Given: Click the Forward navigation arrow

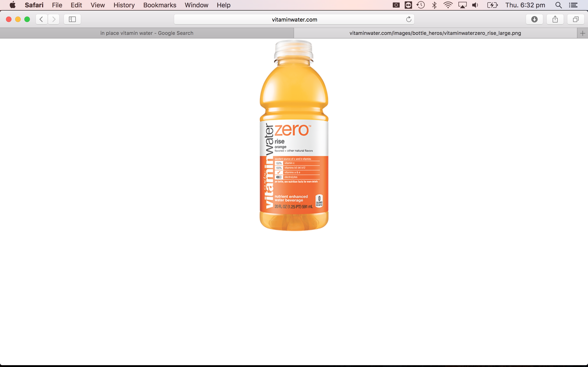Looking at the screenshot, I should click(x=54, y=19).
